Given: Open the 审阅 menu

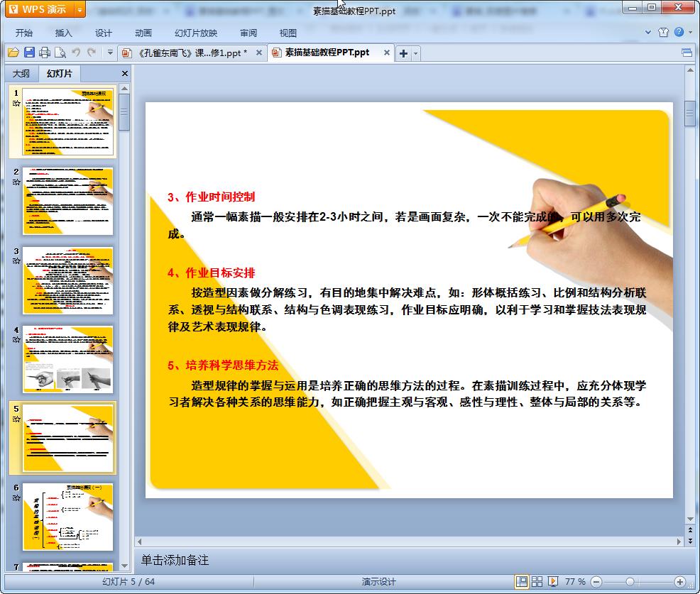Looking at the screenshot, I should [x=248, y=33].
